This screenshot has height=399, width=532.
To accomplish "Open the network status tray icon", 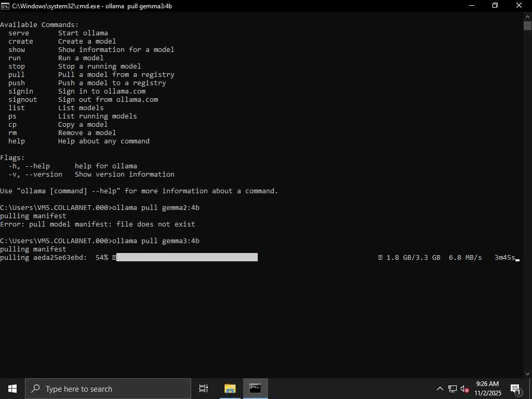I will point(453,389).
